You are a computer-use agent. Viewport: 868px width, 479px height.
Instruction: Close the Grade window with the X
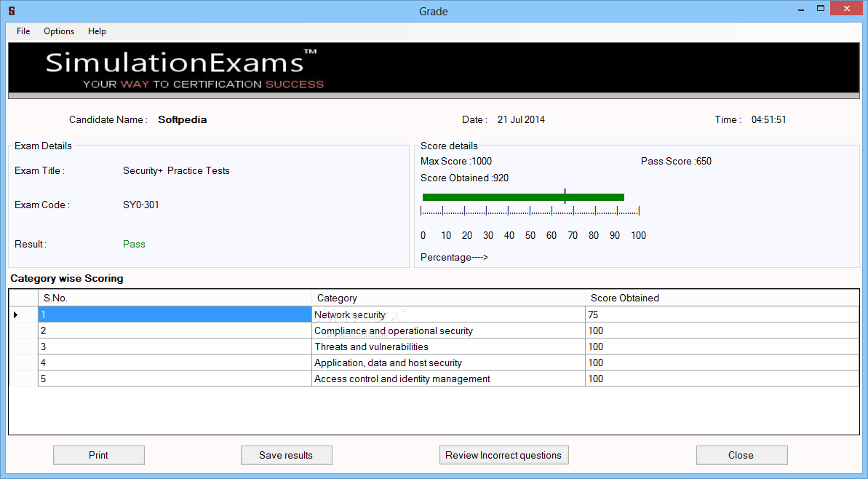(846, 8)
